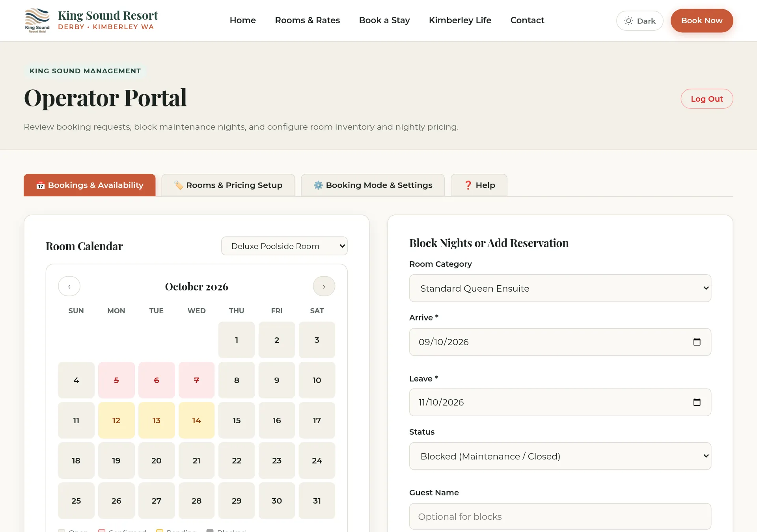This screenshot has width=757, height=532.
Task: Select October 23 on calendar
Action: click(276, 460)
